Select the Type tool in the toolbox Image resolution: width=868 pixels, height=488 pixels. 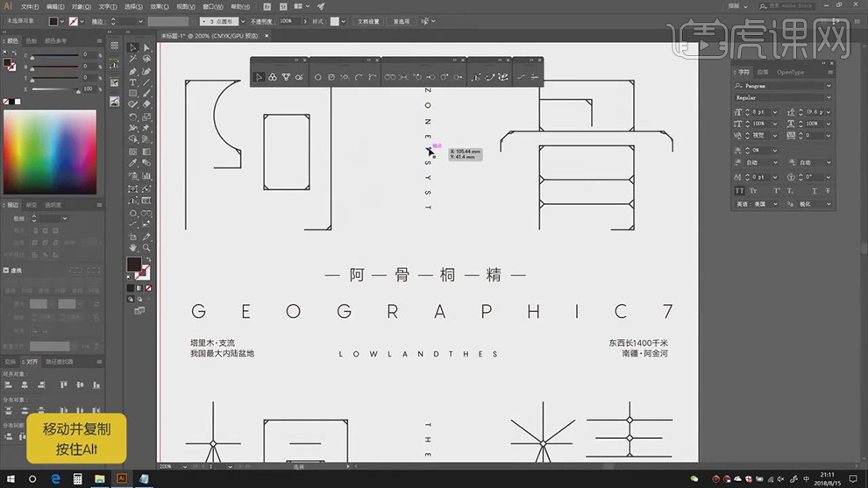(133, 82)
